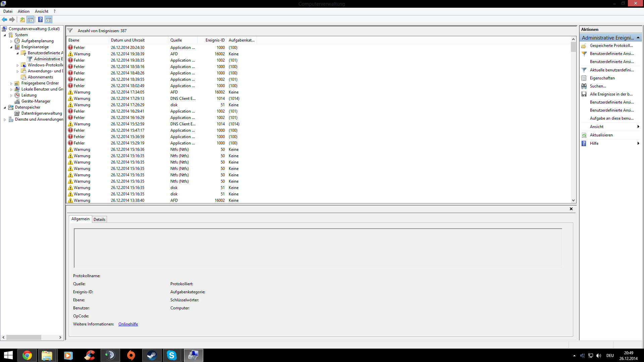Open Steam from the taskbar

152,355
